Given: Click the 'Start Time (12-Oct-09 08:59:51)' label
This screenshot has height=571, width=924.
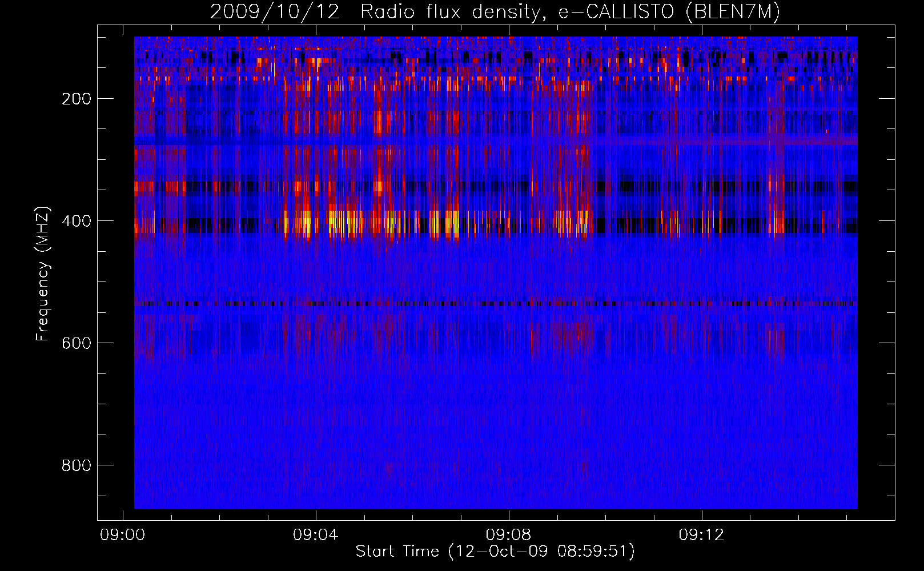Looking at the screenshot, I should (x=495, y=552).
